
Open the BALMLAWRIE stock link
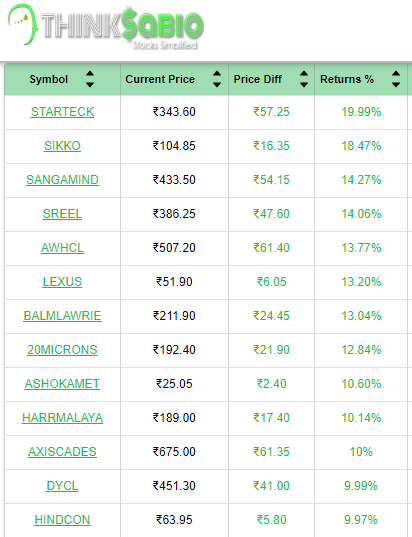pyautogui.click(x=62, y=316)
